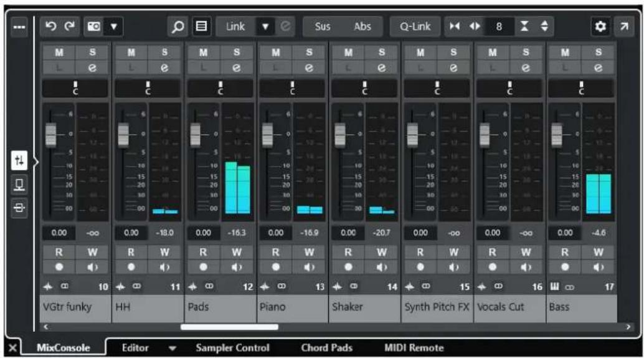Close the lower zone with X button
The image size is (644, 358).
tap(12, 348)
